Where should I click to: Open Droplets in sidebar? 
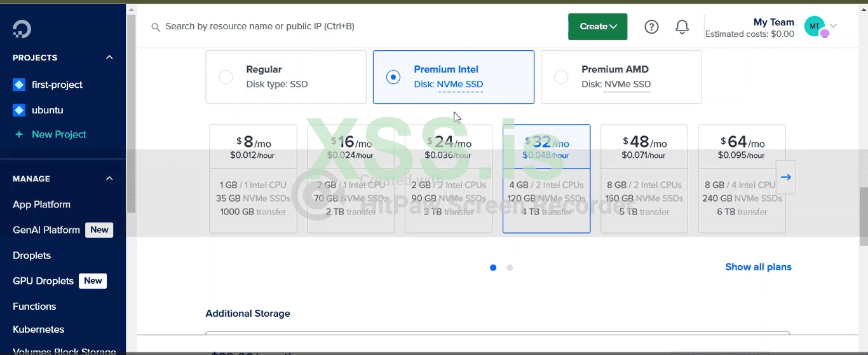(x=32, y=255)
